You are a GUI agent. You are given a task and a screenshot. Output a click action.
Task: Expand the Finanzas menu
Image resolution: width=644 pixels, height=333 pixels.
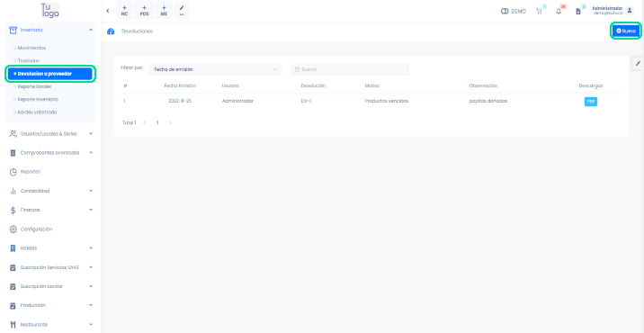click(x=50, y=210)
